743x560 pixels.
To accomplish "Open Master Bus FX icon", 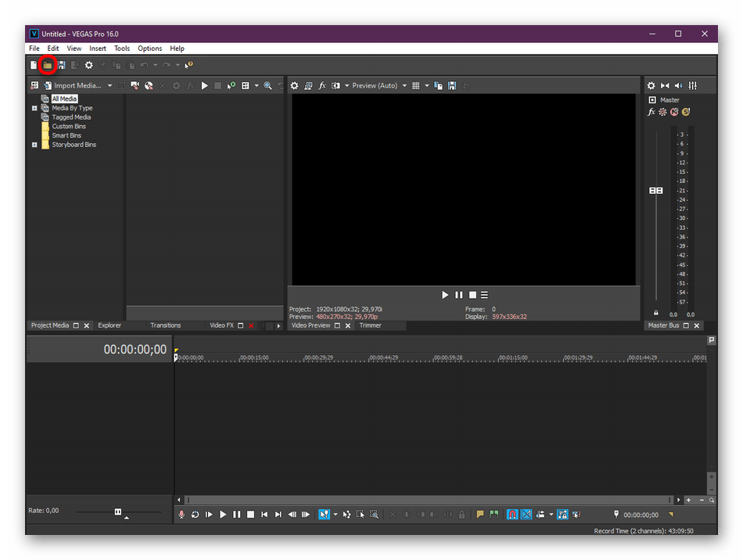I will coord(651,112).
